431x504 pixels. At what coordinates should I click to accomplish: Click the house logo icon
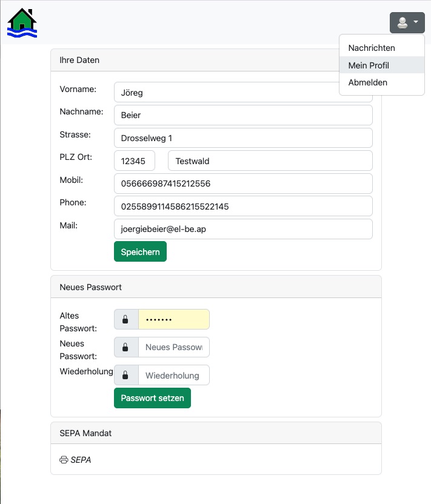pos(22,22)
